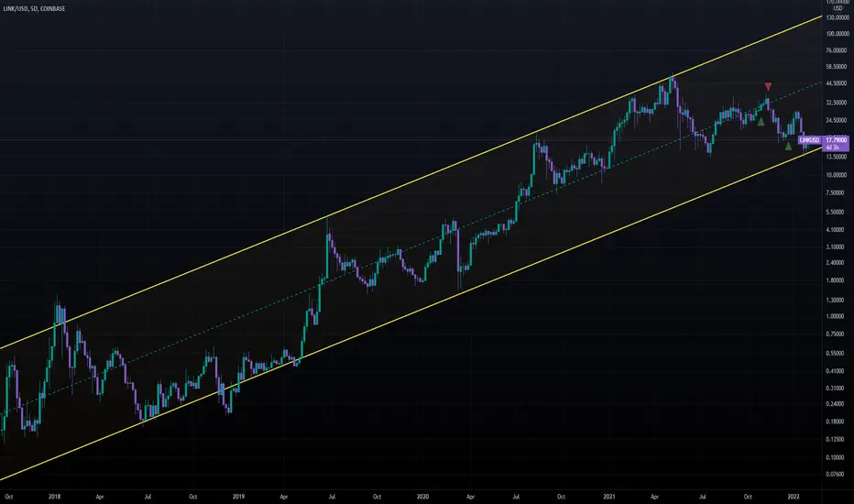Click the 2021 label on the time axis
Screen dimensions: 854x504
[x=609, y=497]
